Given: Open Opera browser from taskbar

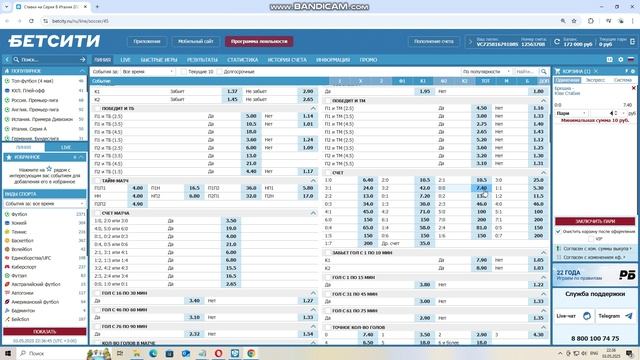Looking at the screenshot, I should (x=218, y=353).
